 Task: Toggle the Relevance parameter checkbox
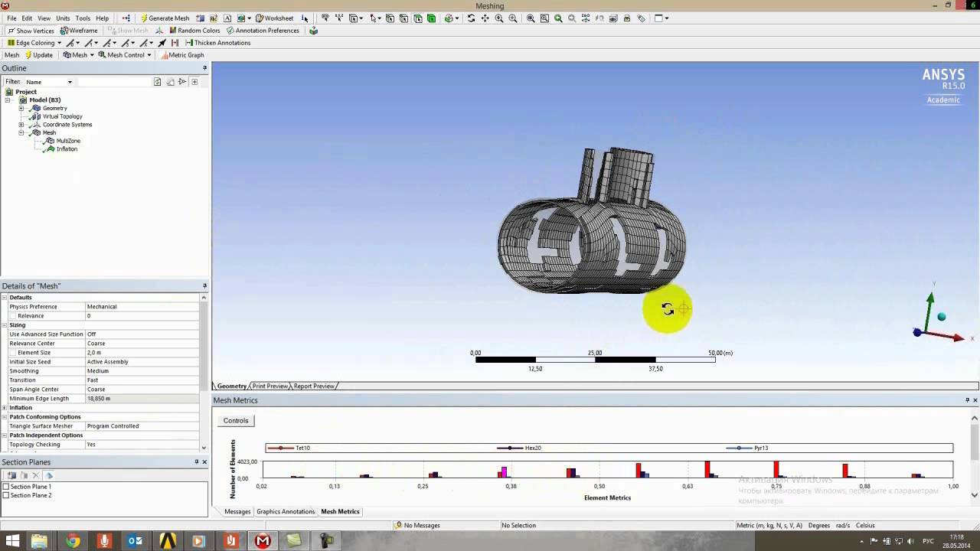coord(13,316)
